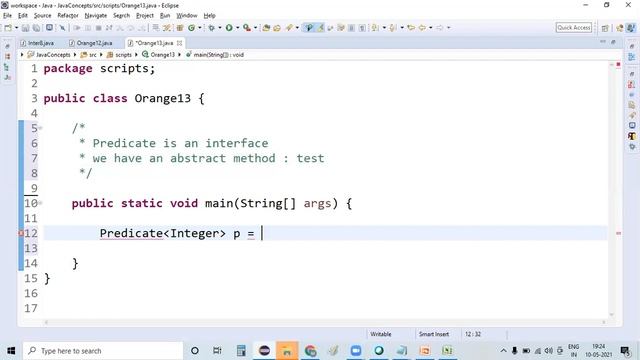The height and width of the screenshot is (360, 640).
Task: Open the Search dropdown arrow
Action: click(x=297, y=28)
